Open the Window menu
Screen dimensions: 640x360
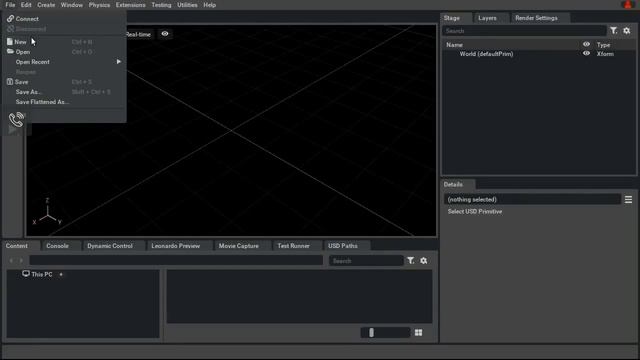[71, 5]
